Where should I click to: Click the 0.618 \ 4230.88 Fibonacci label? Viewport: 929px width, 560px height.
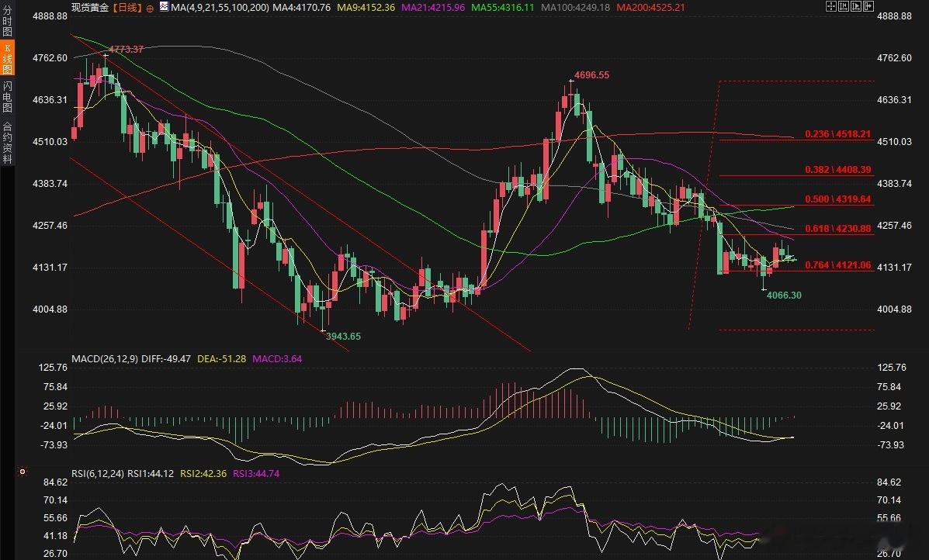tap(837, 229)
